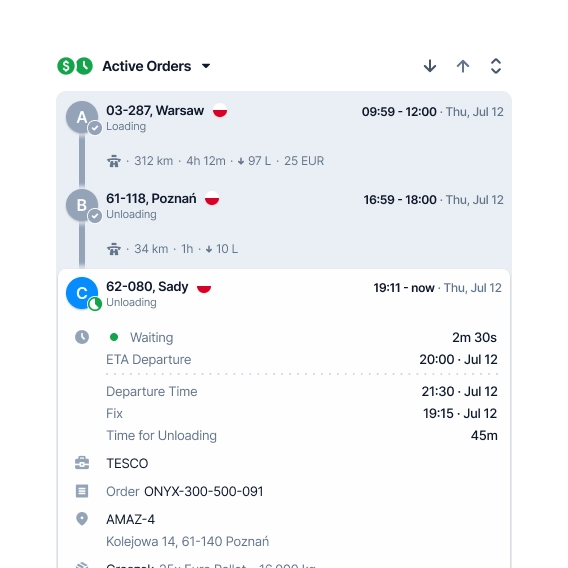Click the location pin icon for AMAZ-4
The width and height of the screenshot is (568, 568).
[x=82, y=519]
